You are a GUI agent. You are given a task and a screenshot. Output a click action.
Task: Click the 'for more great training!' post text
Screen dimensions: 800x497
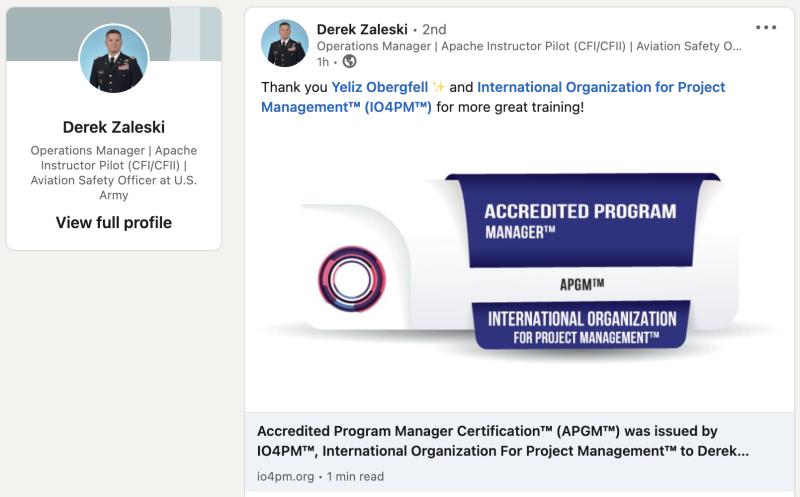point(510,107)
